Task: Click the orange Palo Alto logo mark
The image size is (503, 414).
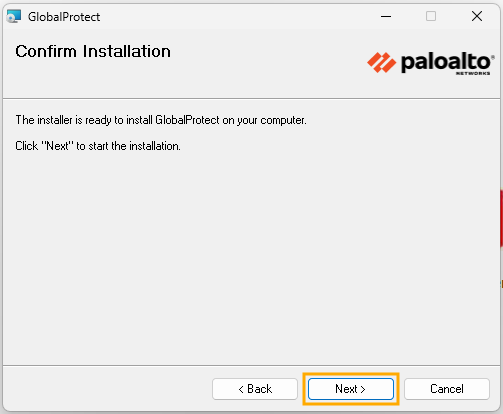Action: tap(381, 62)
